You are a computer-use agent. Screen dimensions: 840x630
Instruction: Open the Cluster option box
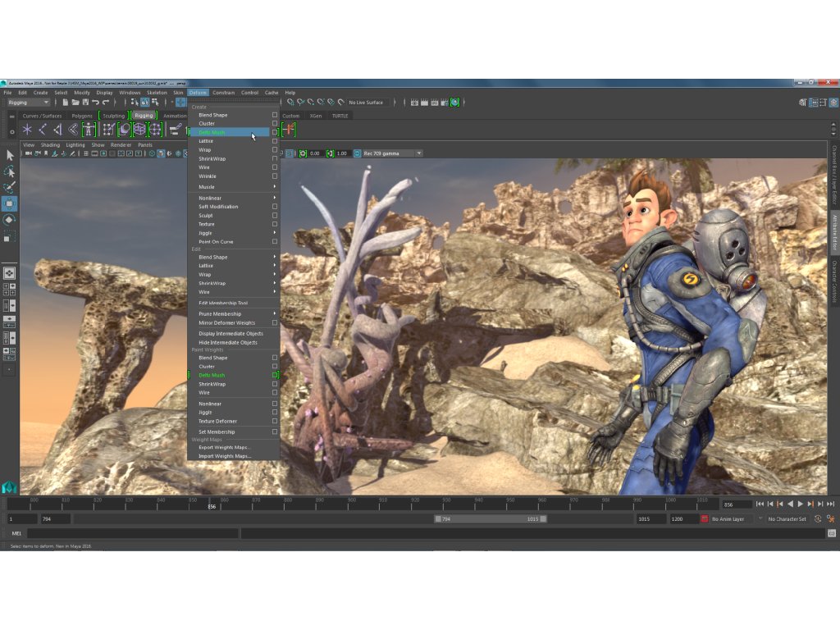click(x=275, y=124)
